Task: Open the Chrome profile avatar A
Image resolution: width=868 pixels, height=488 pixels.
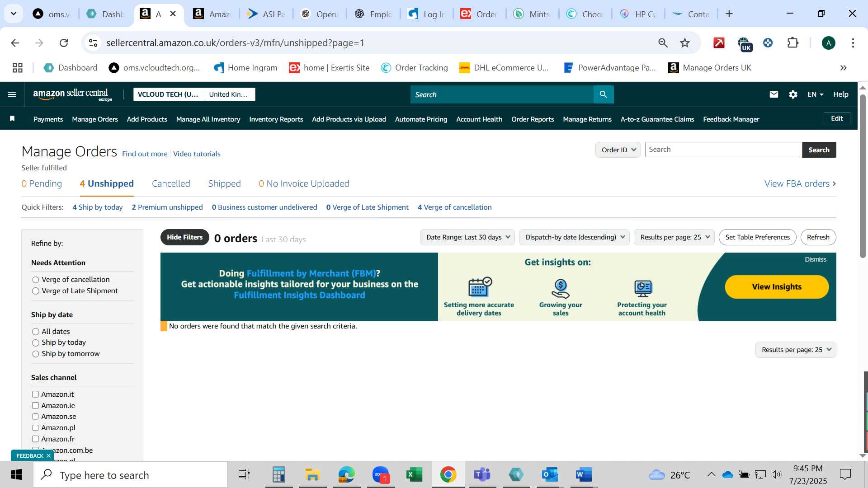Action: (828, 43)
